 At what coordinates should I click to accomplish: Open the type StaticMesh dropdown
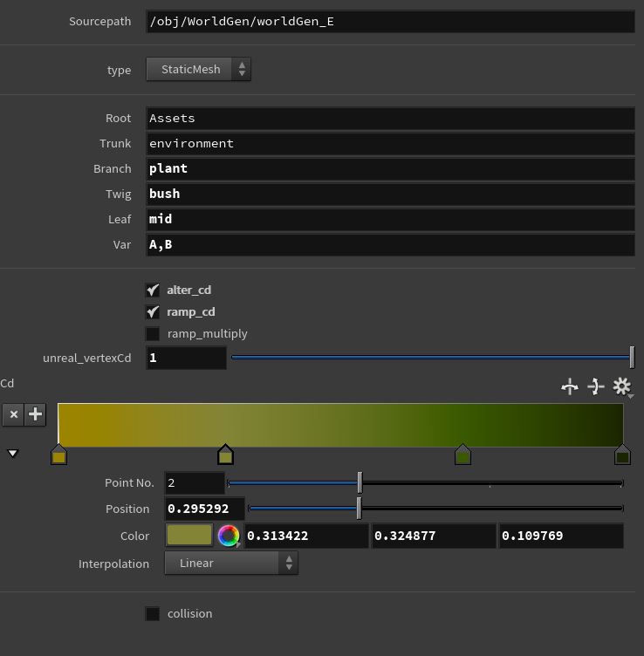tap(199, 70)
